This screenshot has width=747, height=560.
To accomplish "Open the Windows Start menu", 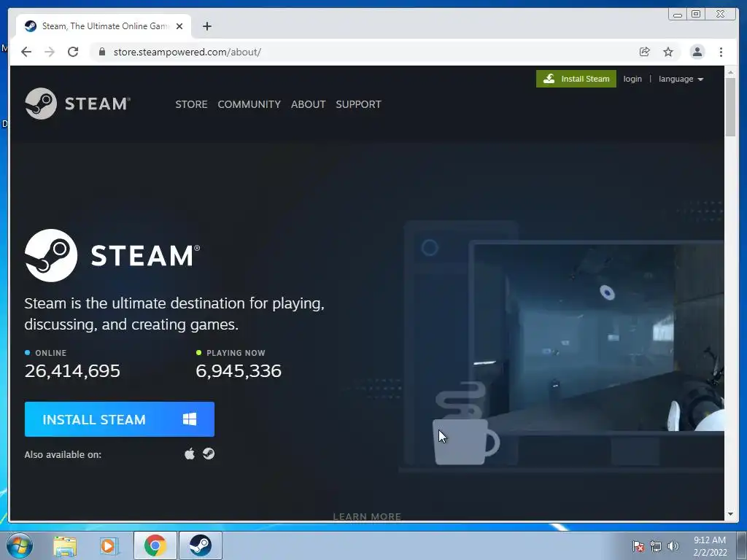I will [20, 545].
